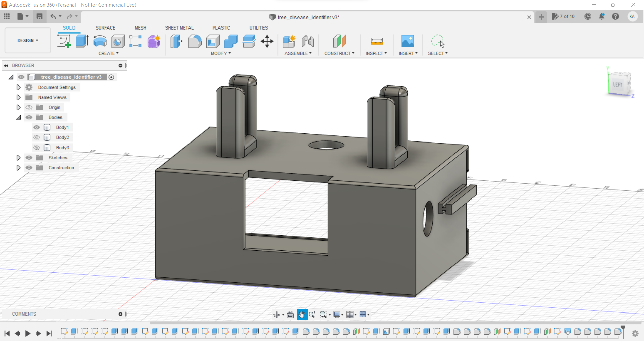Open the job status clock icon
Image resolution: width=644 pixels, height=341 pixels.
(588, 16)
